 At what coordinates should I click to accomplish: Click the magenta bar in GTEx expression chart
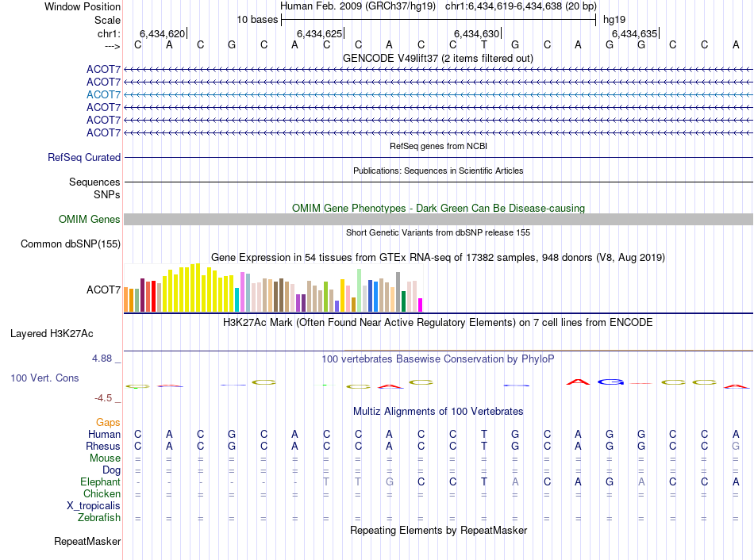pos(421,305)
